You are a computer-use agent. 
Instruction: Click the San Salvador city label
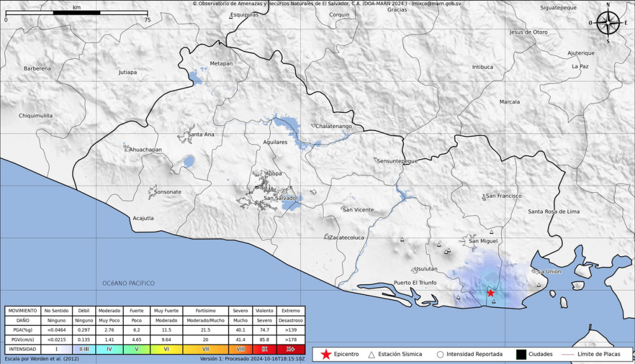coord(281,198)
